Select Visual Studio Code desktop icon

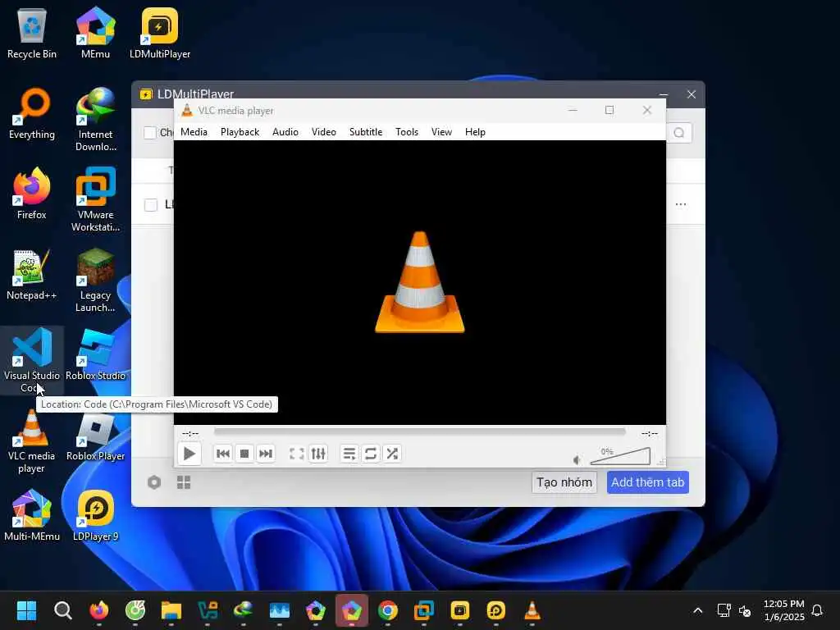[32, 360]
